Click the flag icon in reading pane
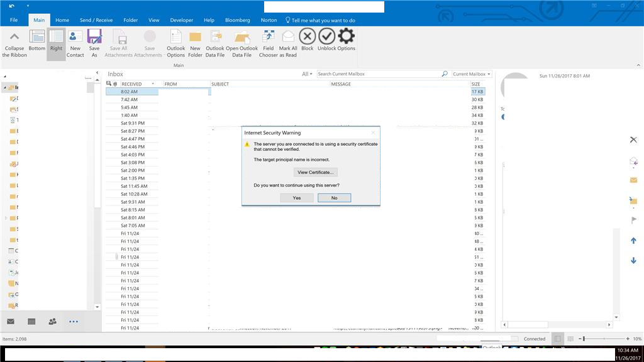Image resolution: width=644 pixels, height=362 pixels. [x=633, y=220]
